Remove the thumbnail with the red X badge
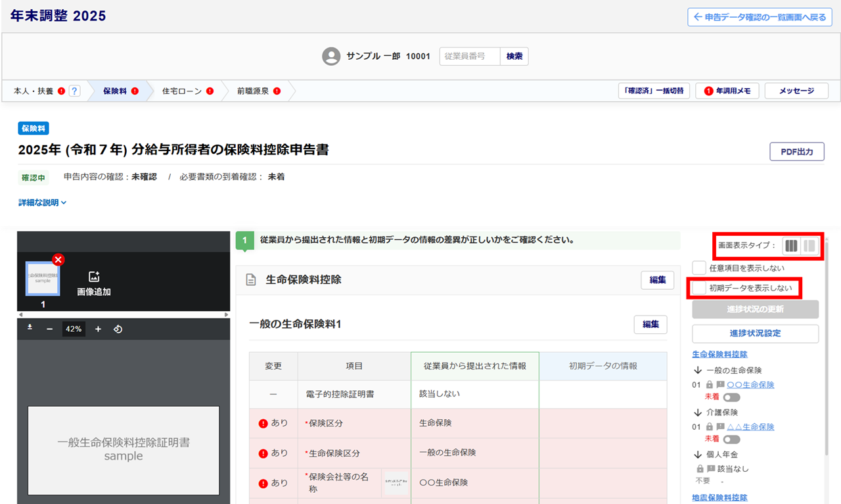841x504 pixels. (x=58, y=260)
